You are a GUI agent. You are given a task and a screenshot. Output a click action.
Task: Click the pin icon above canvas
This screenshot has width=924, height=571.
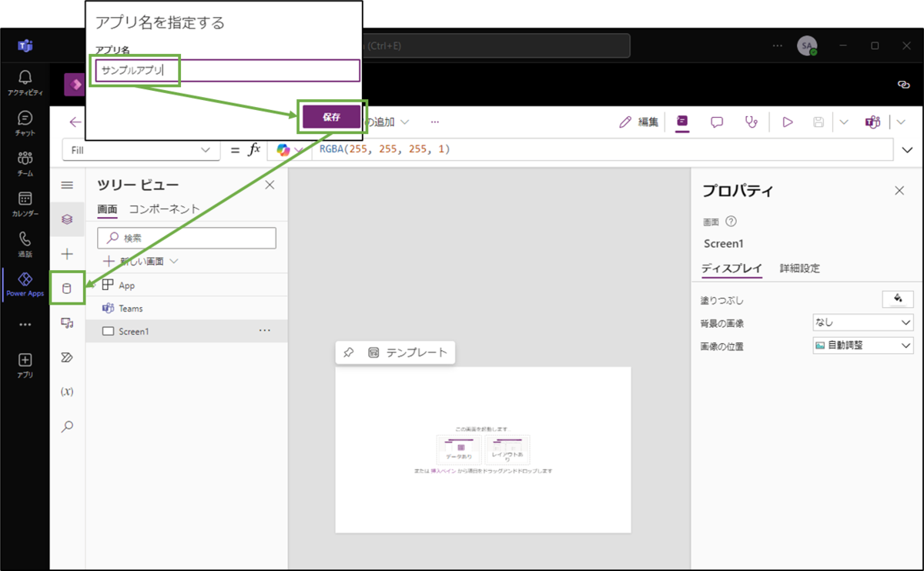[x=348, y=352]
